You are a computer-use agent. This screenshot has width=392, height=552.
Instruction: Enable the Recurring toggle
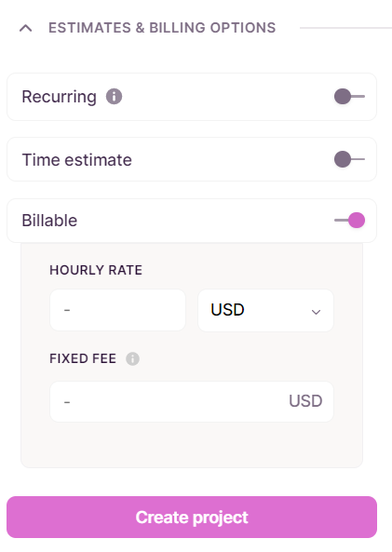[349, 97]
